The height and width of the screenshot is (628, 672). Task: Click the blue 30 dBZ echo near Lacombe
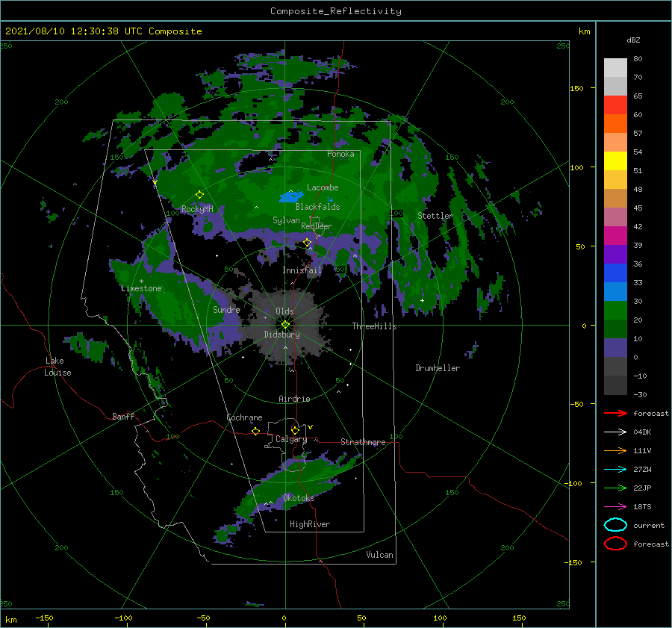click(291, 196)
